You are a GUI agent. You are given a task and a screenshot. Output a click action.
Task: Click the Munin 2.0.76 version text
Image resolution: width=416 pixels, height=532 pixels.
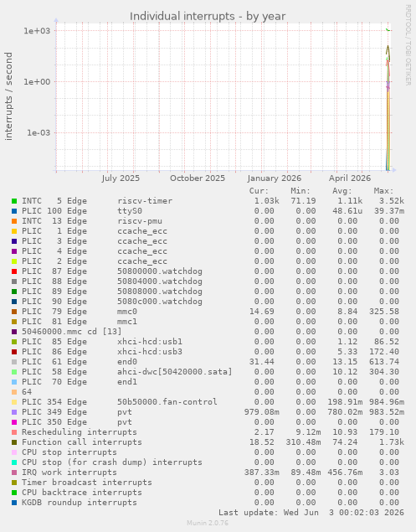coord(208,523)
